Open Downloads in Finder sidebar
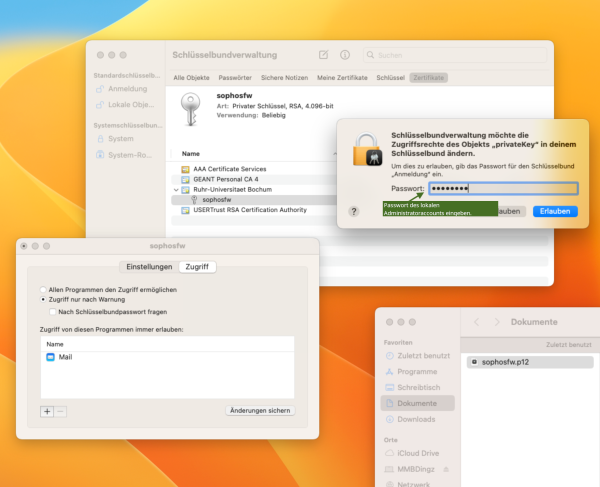Viewport: 600px width, 487px height. click(x=416, y=419)
